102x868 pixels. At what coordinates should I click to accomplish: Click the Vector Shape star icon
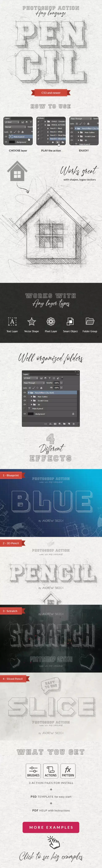coord(32,322)
